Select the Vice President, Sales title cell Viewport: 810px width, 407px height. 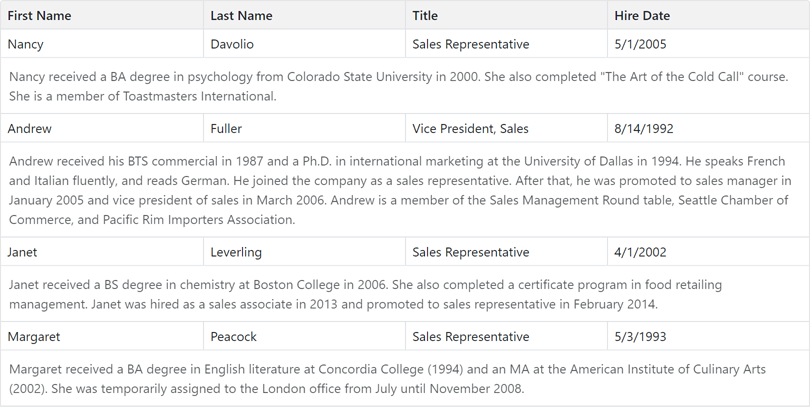[x=470, y=129]
